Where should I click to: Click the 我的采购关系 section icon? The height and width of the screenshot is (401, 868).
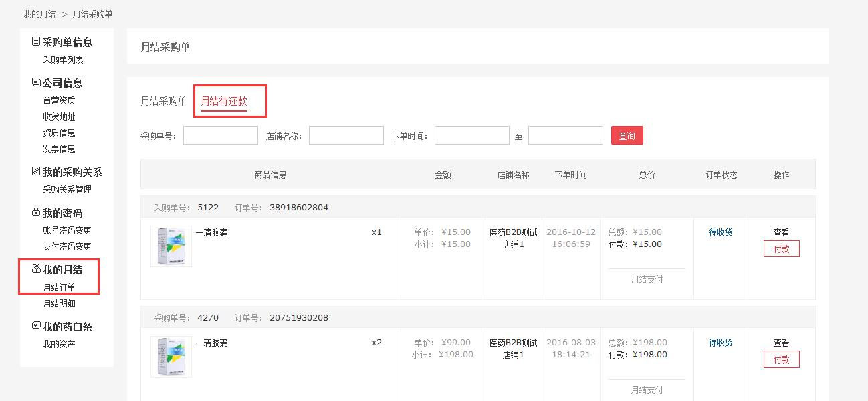tap(36, 171)
